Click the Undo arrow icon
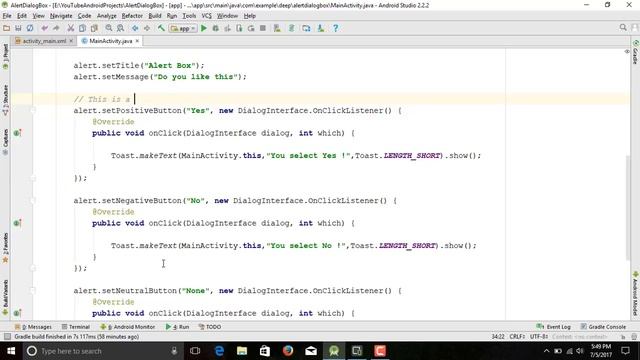This screenshot has height=360, width=640. 44,28
